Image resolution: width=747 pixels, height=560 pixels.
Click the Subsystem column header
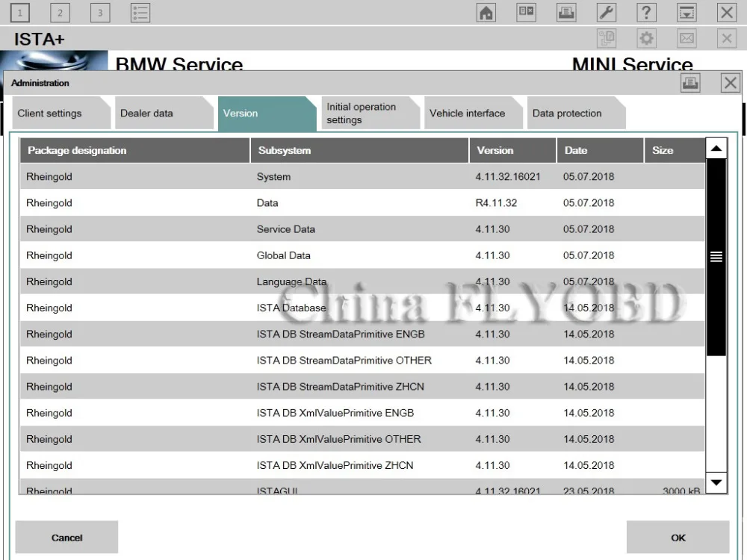[360, 151]
